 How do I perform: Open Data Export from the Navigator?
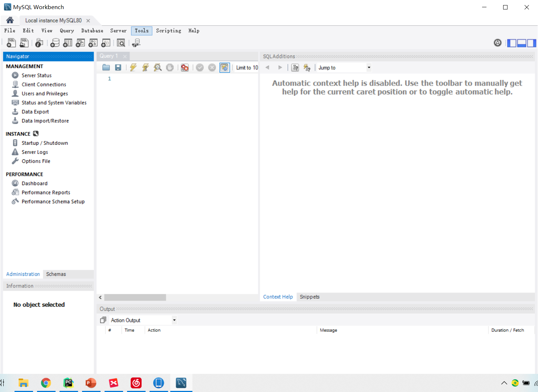(35, 111)
